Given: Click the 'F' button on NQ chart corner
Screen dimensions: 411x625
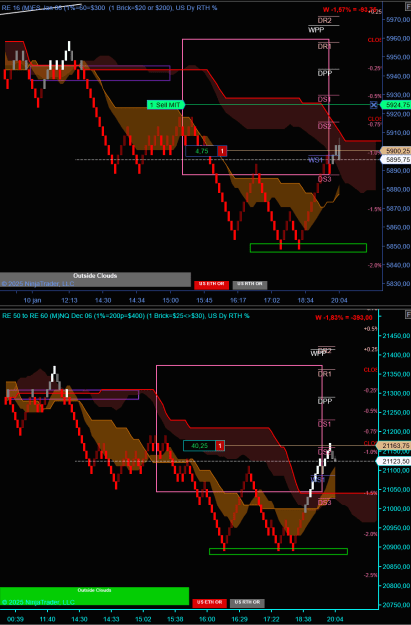Looking at the screenshot, I should 408,315.
